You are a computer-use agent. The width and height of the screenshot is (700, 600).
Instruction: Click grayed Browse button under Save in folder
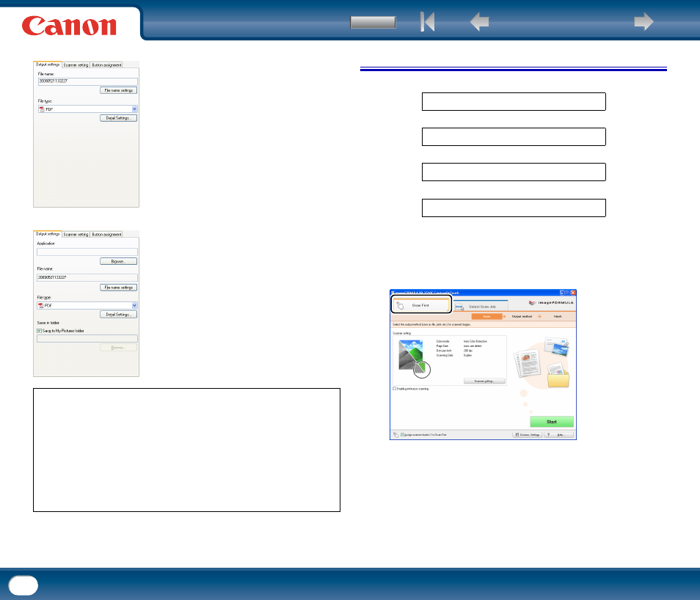[118, 348]
